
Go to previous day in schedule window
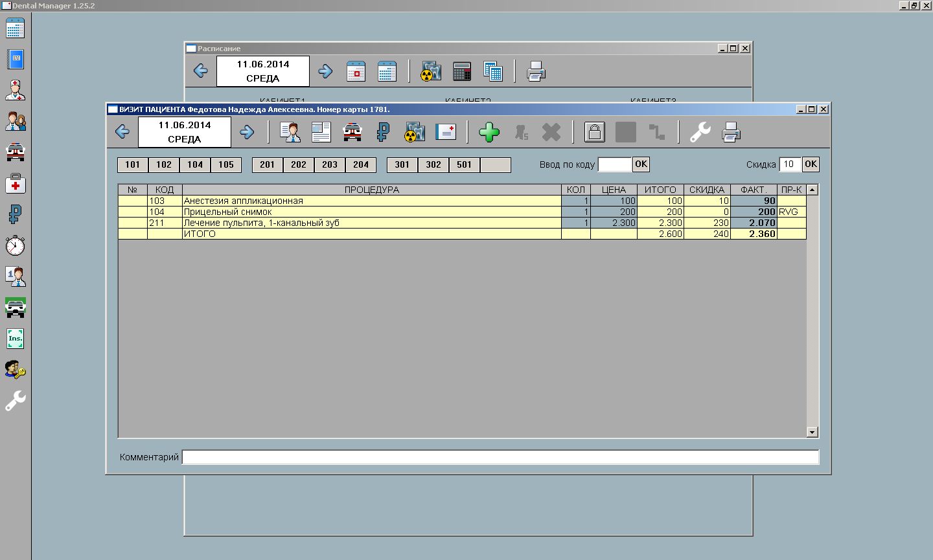(x=201, y=71)
